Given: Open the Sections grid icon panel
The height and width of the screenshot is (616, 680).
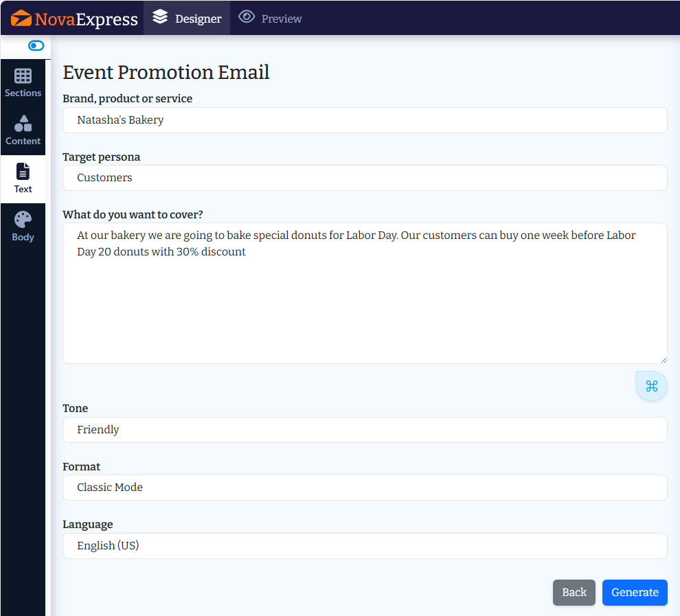Looking at the screenshot, I should (23, 76).
